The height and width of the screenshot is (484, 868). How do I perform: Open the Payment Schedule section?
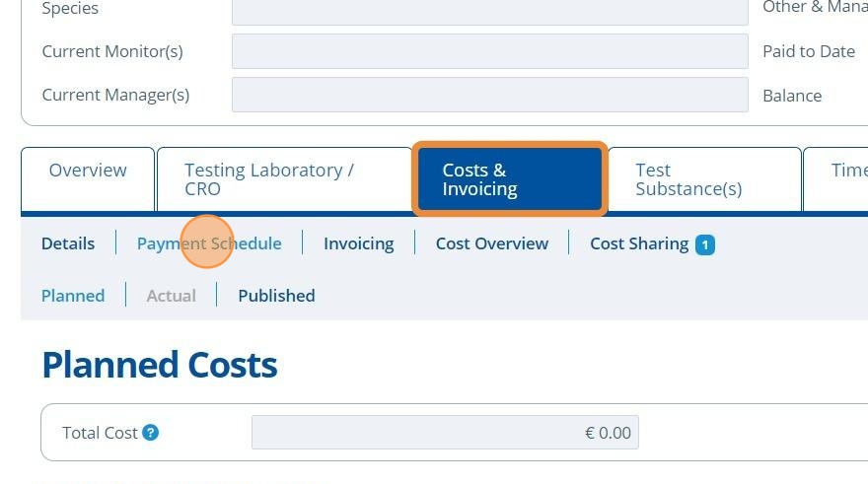click(209, 243)
